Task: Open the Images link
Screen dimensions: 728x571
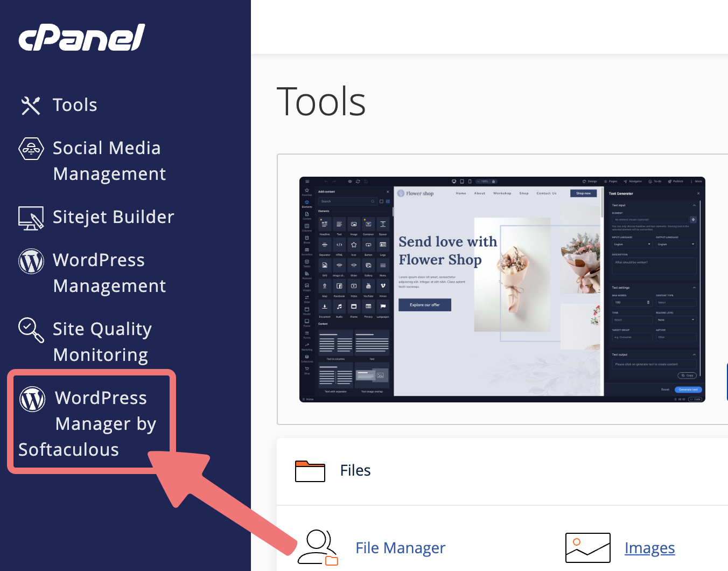Action: tap(649, 548)
